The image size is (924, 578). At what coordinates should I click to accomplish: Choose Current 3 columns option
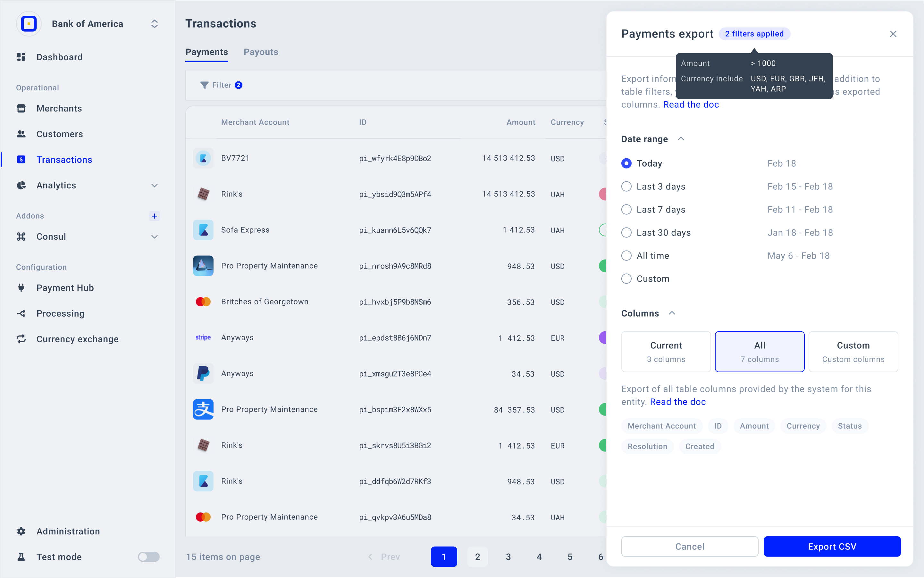666,352
